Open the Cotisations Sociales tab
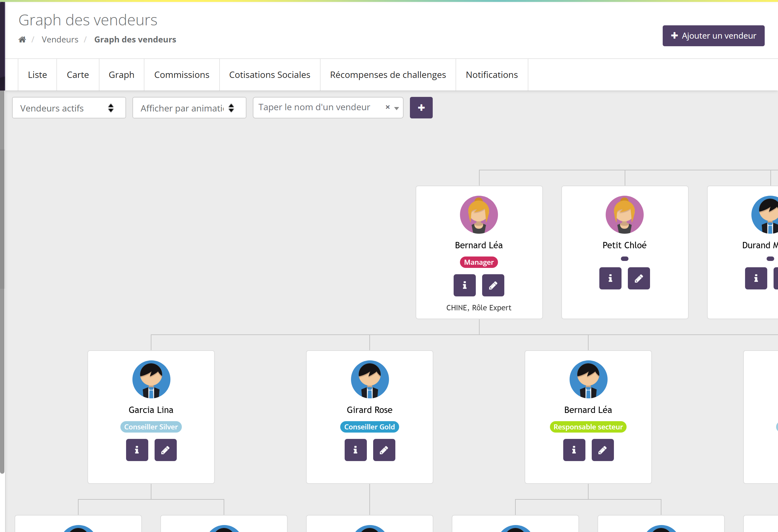The image size is (778, 532). [x=270, y=75]
